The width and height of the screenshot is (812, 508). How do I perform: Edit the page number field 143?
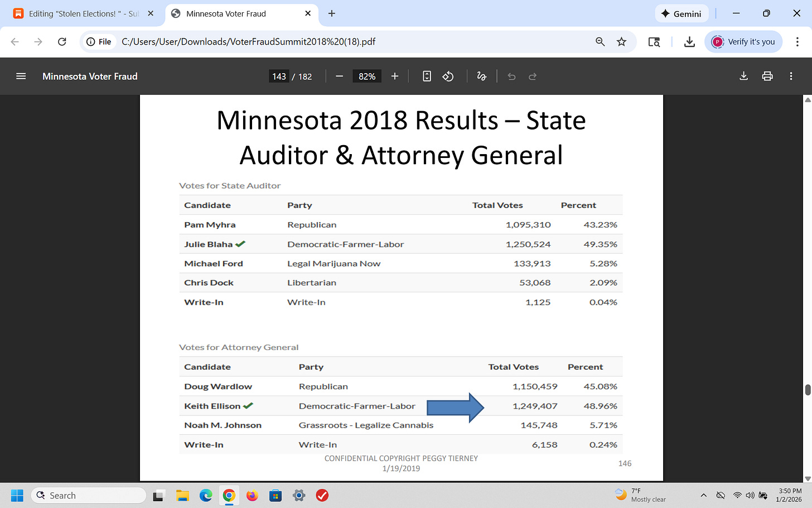(279, 76)
